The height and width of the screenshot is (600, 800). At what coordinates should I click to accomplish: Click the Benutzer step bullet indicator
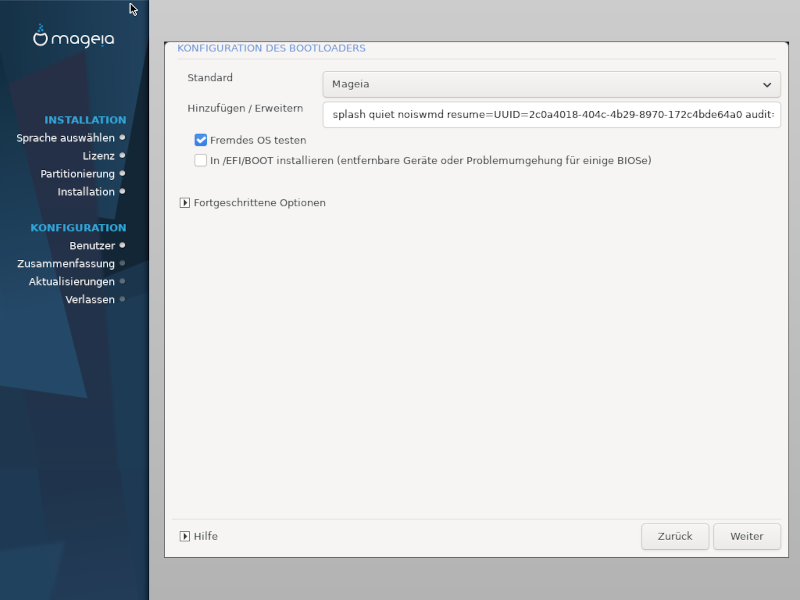122,245
